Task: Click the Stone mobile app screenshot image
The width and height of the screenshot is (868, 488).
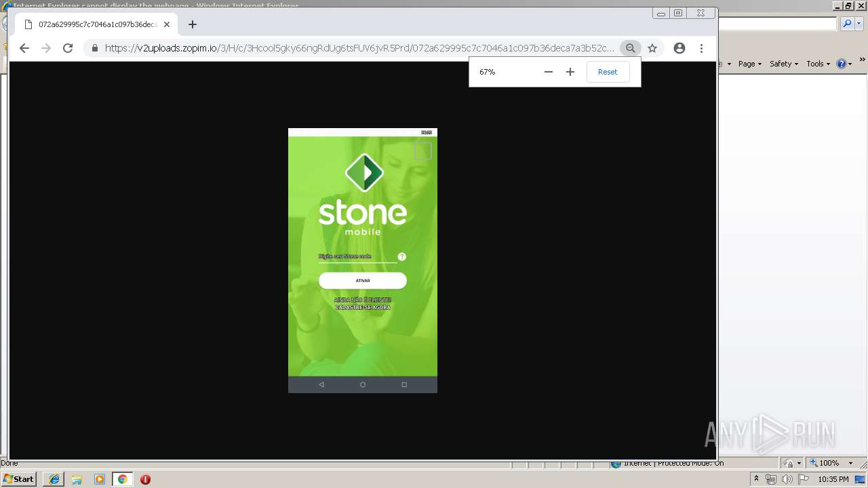Action: pyautogui.click(x=363, y=260)
